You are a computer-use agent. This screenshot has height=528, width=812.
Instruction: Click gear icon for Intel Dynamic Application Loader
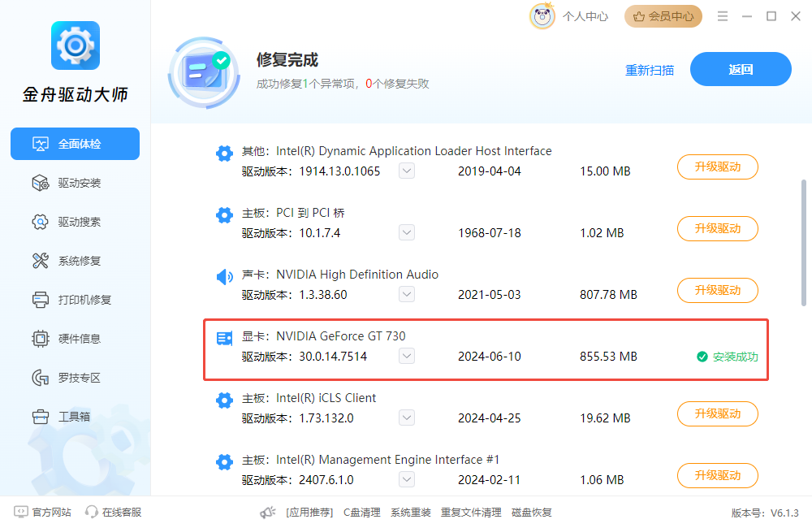224,153
